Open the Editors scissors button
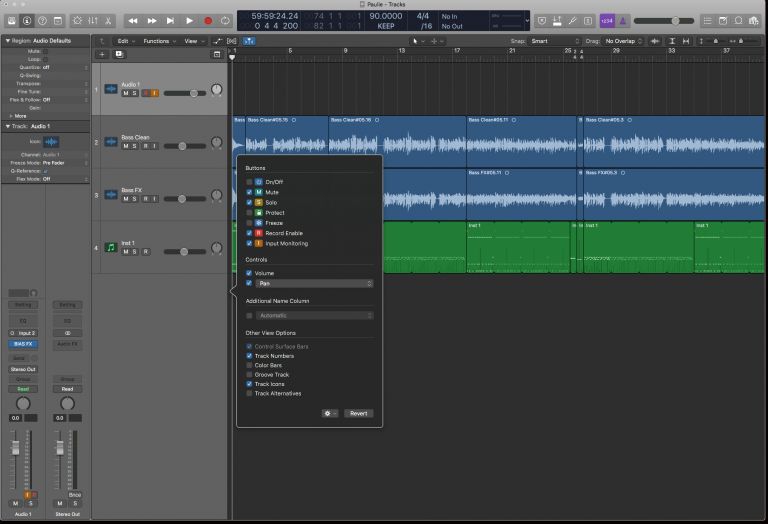Viewport: 768px width, 524px height. pos(108,21)
